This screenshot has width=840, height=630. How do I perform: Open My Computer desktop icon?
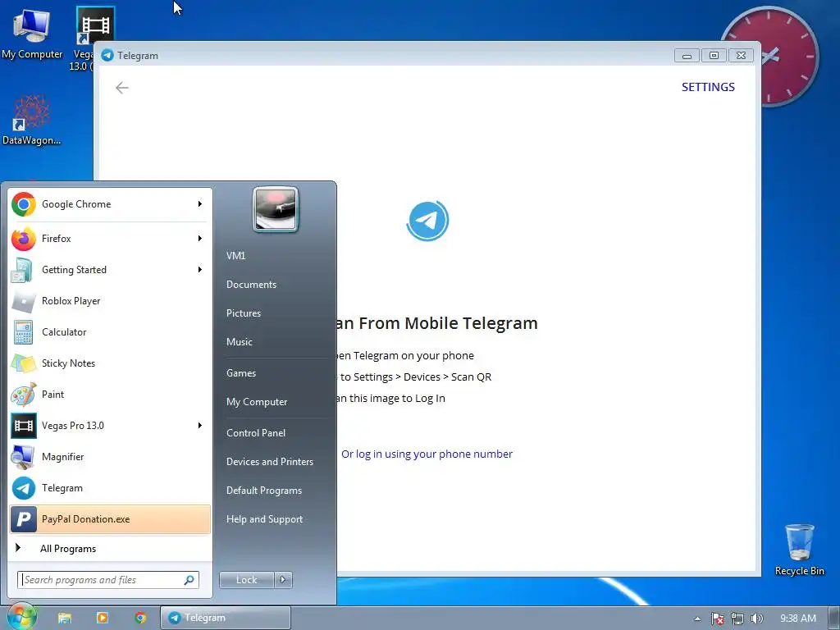coord(32,33)
